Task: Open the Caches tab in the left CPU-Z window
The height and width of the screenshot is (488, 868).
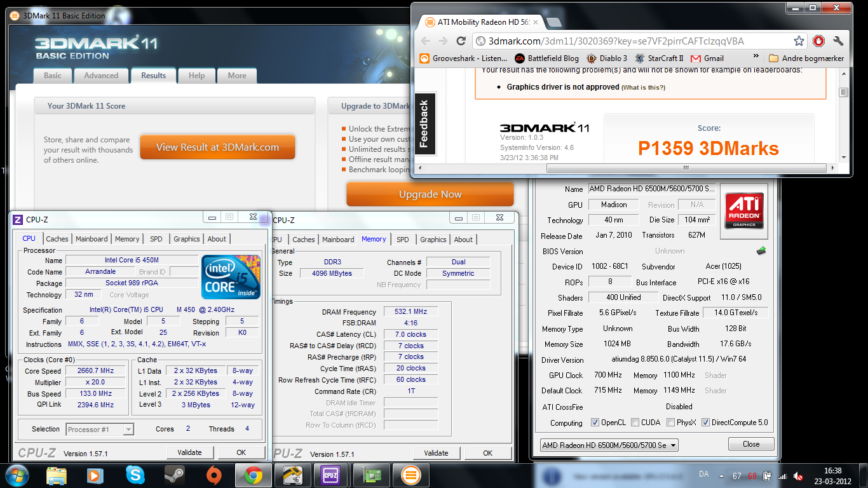Action: tap(57, 239)
